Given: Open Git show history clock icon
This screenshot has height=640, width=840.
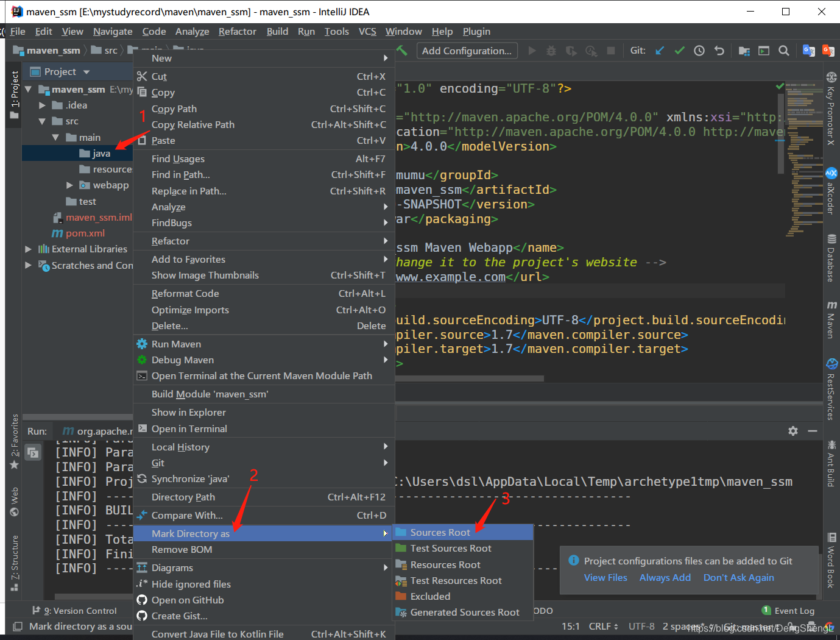Looking at the screenshot, I should [x=699, y=51].
